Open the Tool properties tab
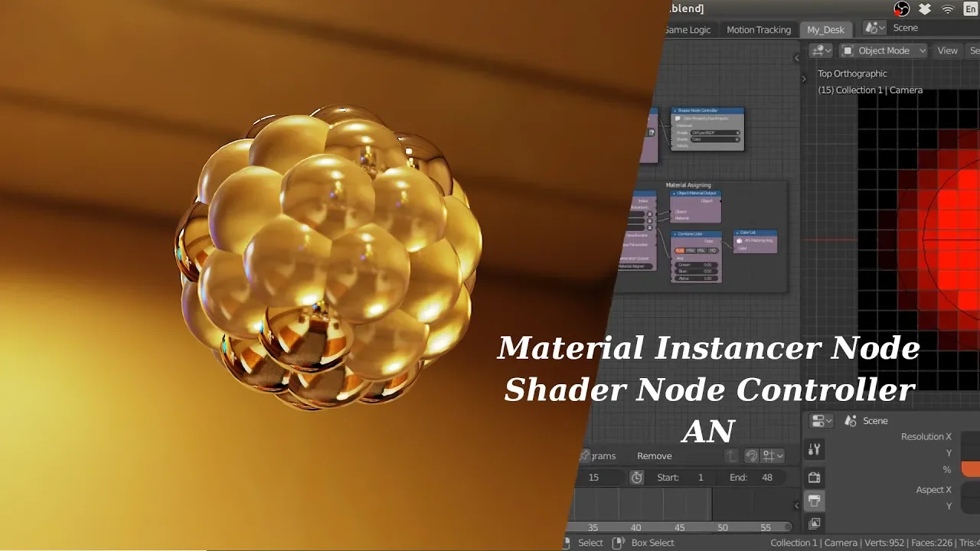Viewport: 980px width, 551px height. (815, 450)
